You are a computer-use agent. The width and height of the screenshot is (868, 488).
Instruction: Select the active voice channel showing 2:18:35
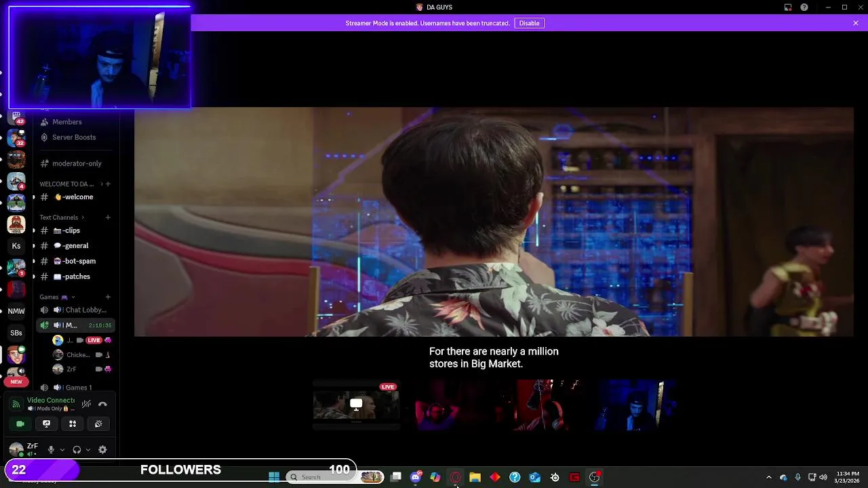75,325
